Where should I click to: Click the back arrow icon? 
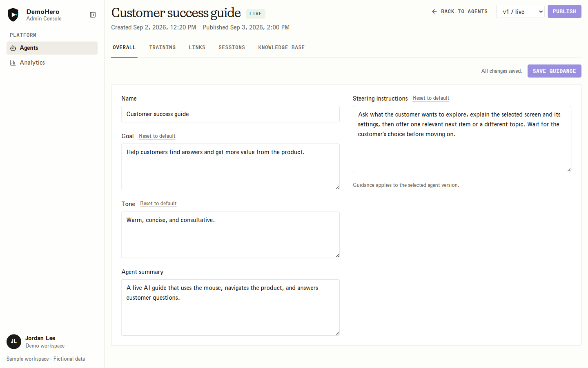[x=434, y=11]
